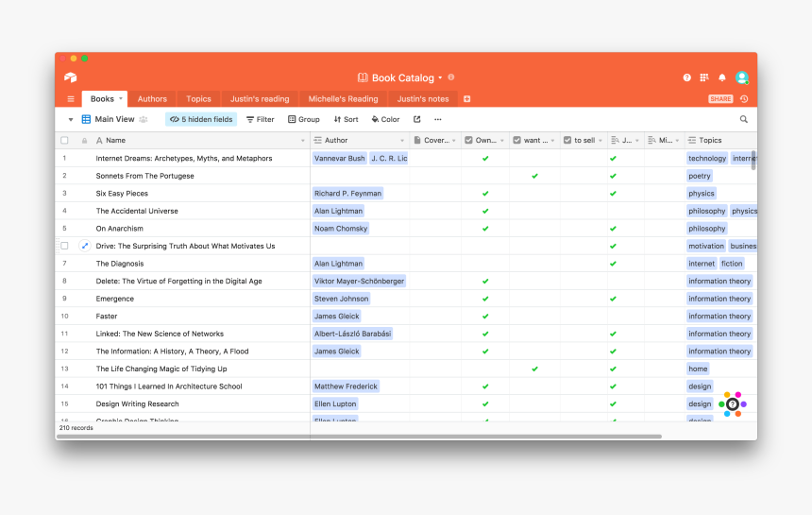Open the Filter menu

pyautogui.click(x=260, y=119)
